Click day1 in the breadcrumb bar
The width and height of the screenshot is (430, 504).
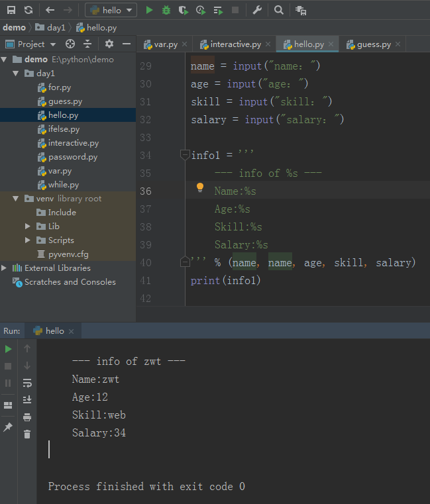pos(50,28)
